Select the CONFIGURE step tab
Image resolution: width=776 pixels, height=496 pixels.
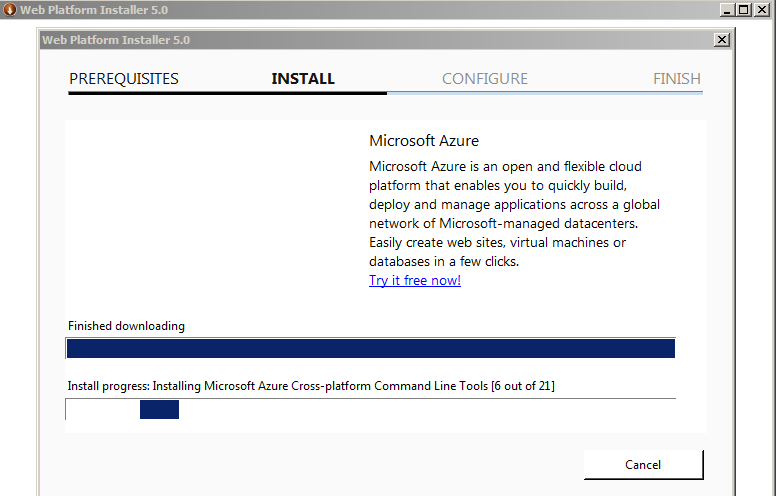click(x=485, y=79)
